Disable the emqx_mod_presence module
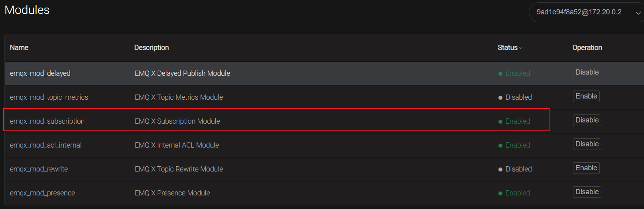The width and height of the screenshot is (644, 209). (x=587, y=192)
